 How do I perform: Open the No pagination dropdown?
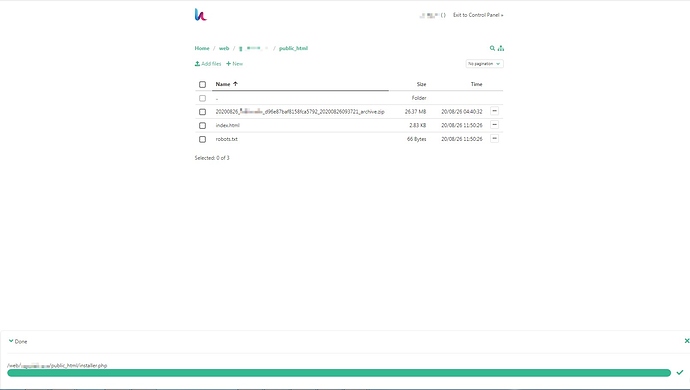pyautogui.click(x=484, y=64)
